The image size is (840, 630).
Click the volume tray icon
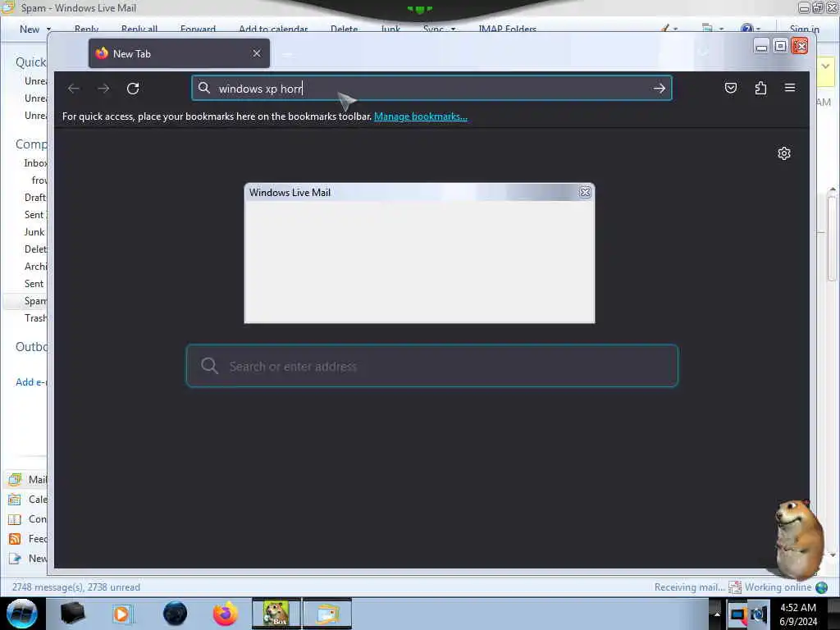click(x=759, y=614)
